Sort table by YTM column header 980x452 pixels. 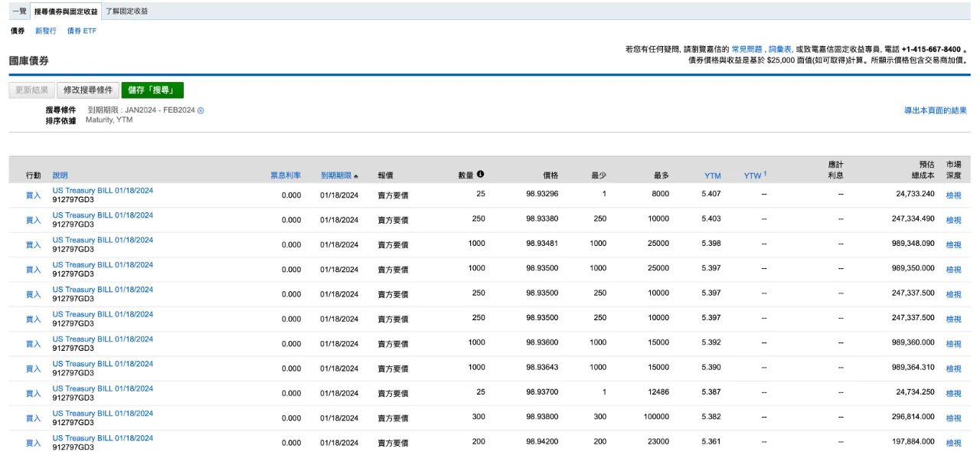(x=713, y=175)
